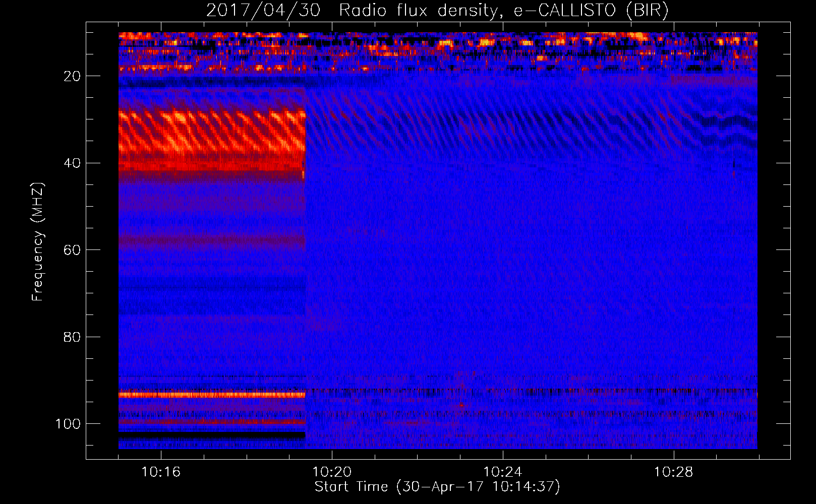The height and width of the screenshot is (504, 816).
Task: Click the '10:16' time tick label
Action: (161, 472)
